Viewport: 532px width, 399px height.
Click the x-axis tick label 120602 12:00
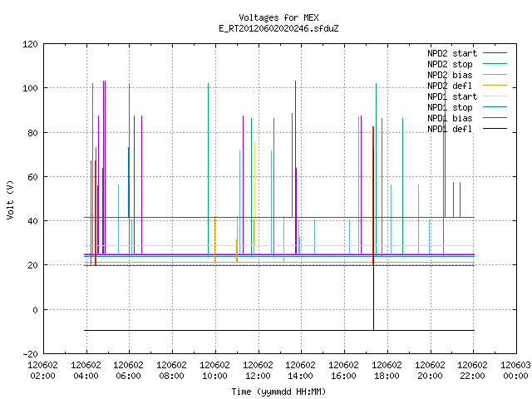[258, 371]
